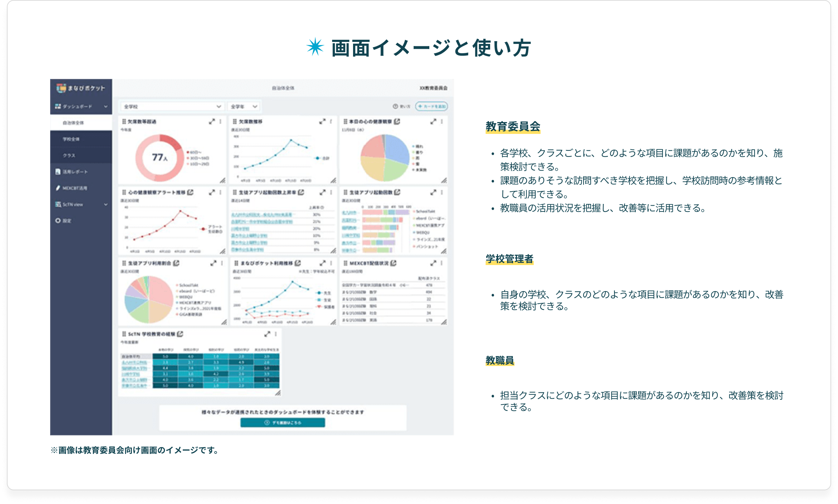838x504 pixels.
Task: Open the MEXCBT配信状況 card kebab menu
Action: pyautogui.click(x=442, y=263)
